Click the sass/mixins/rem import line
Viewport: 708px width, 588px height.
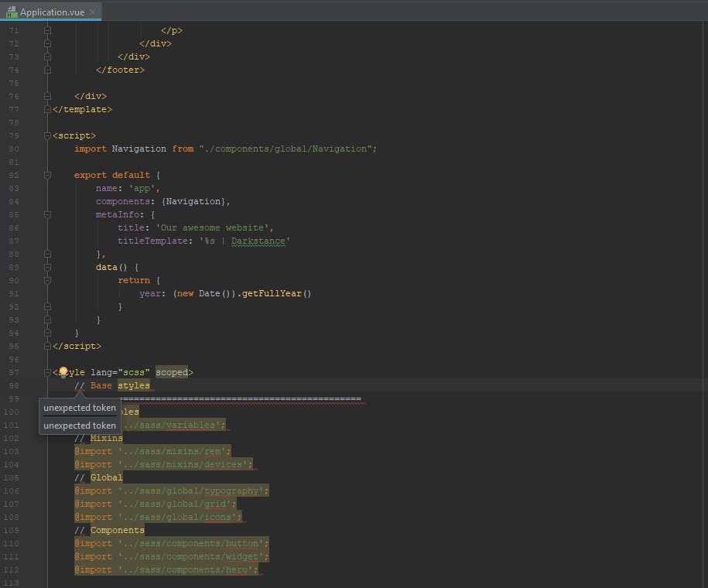pos(152,451)
